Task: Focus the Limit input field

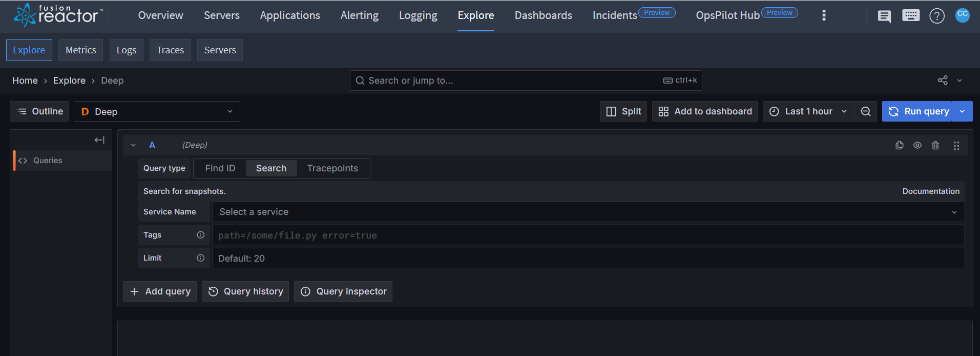Action: [589, 258]
